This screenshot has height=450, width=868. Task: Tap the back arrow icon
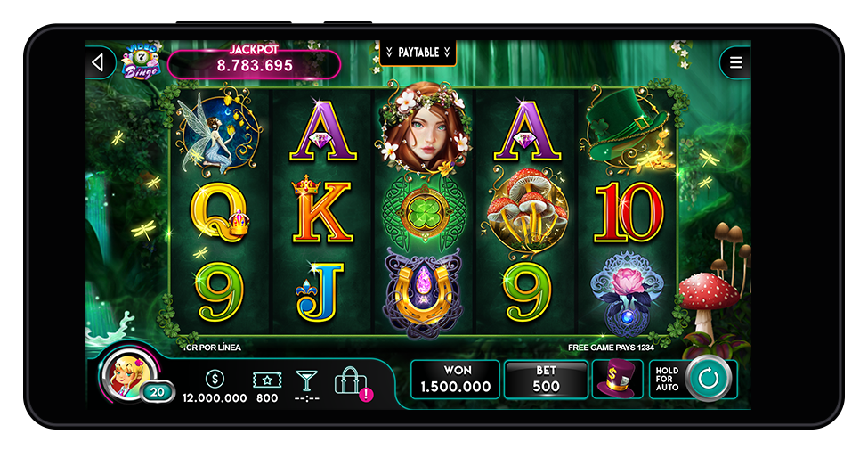[x=98, y=62]
